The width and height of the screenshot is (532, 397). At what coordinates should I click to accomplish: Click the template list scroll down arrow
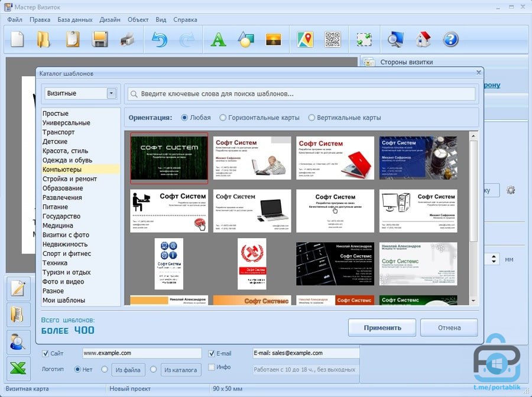(473, 301)
